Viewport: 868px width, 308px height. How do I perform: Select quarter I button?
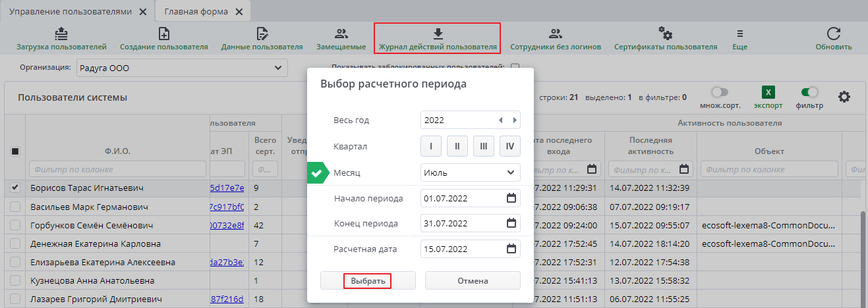click(431, 146)
